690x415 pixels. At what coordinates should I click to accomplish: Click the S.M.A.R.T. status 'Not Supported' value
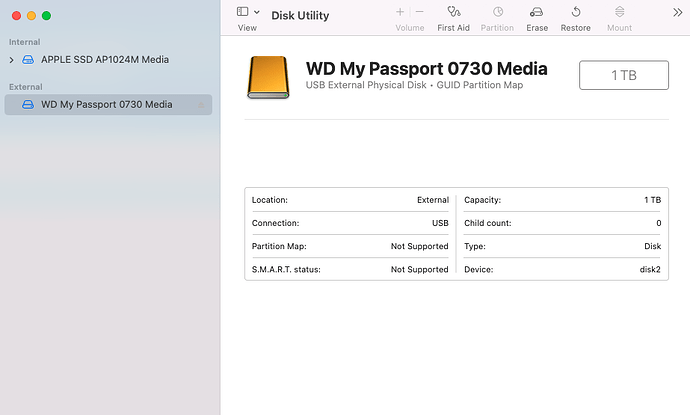[419, 269]
